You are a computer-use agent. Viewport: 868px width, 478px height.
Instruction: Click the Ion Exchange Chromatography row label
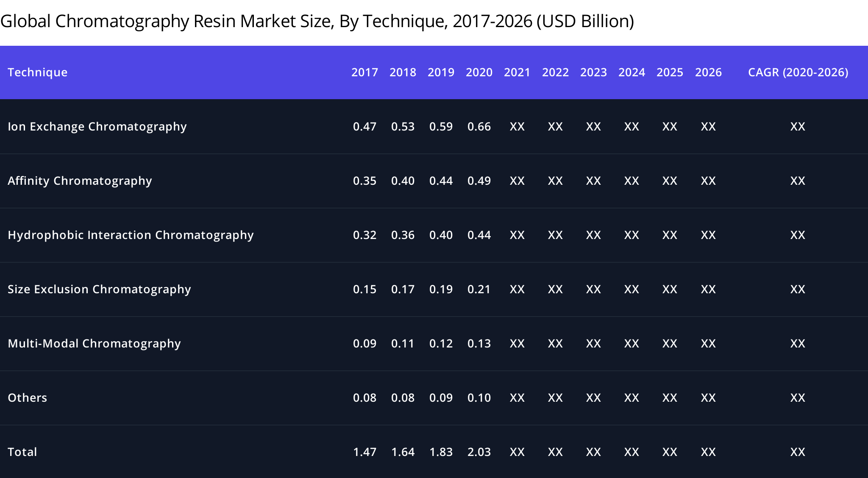[x=97, y=127]
